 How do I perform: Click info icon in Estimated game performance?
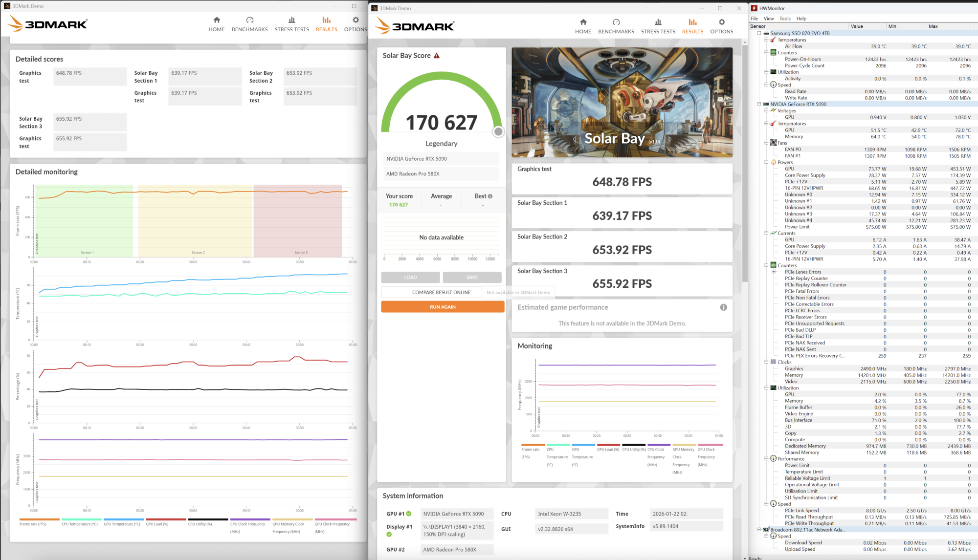[x=723, y=307]
